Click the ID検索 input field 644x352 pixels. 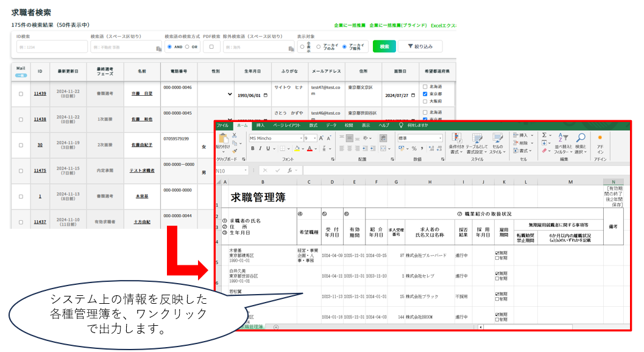[x=52, y=47]
